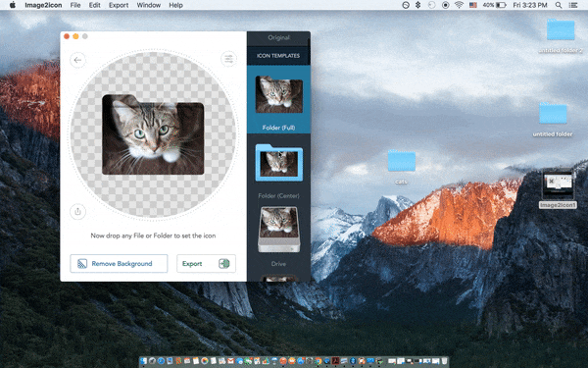This screenshot has width=588, height=368.
Task: Open the Trash in the Dock
Action: click(x=444, y=361)
